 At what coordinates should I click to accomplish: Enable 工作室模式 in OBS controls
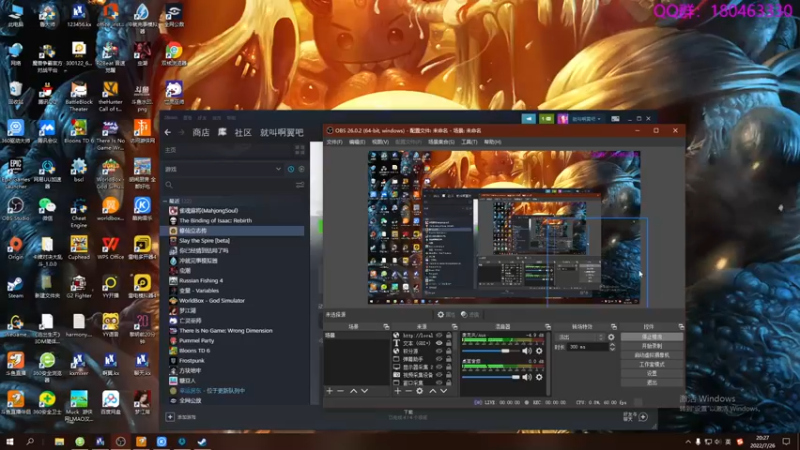click(x=652, y=364)
